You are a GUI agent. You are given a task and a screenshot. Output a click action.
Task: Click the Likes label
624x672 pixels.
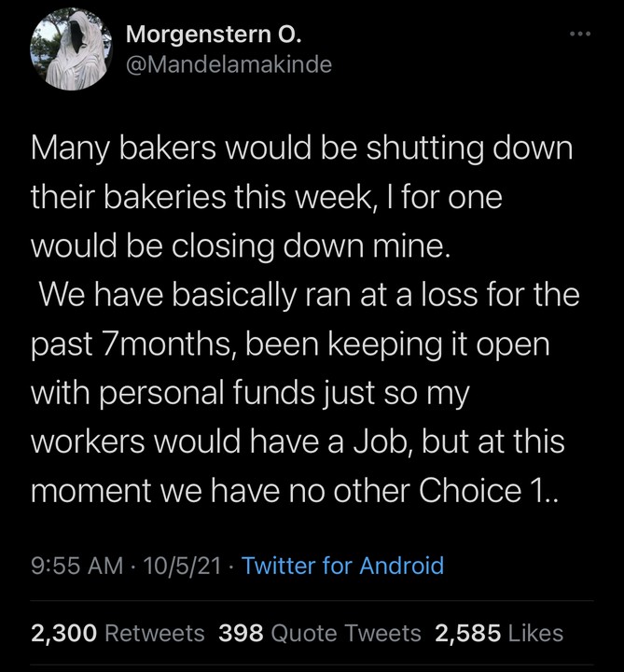[x=535, y=633]
